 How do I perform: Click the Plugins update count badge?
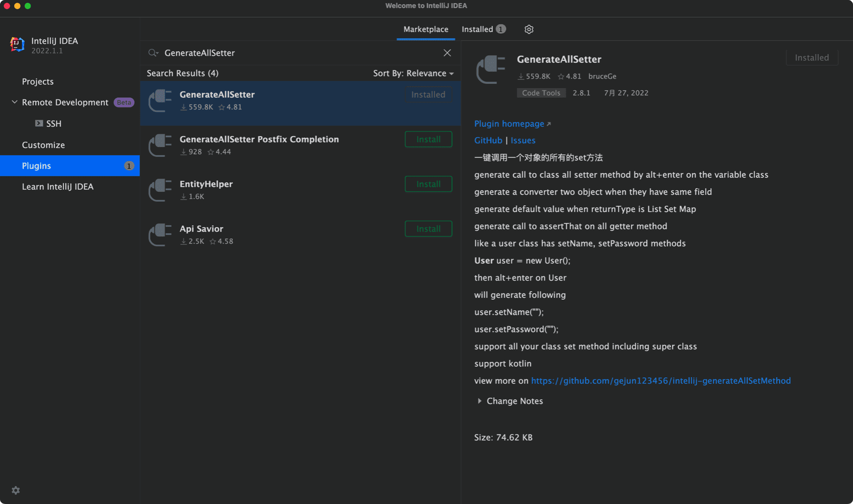tap(129, 166)
